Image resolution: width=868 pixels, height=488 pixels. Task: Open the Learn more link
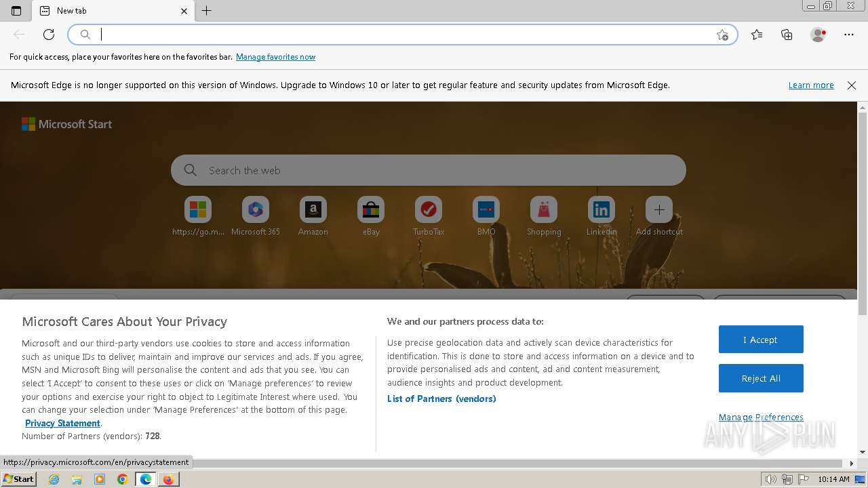811,85
